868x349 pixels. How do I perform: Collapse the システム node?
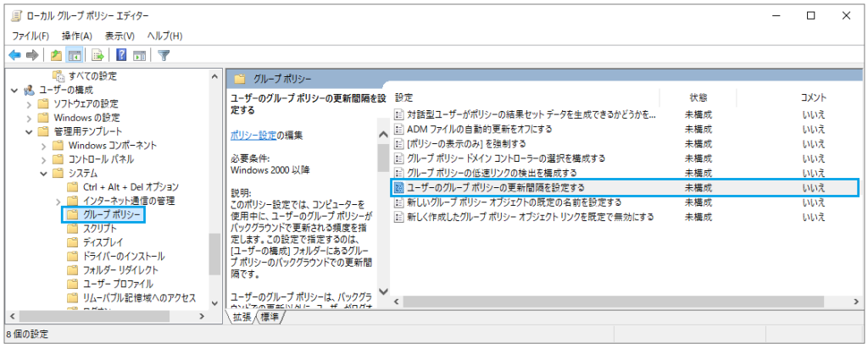[x=44, y=173]
